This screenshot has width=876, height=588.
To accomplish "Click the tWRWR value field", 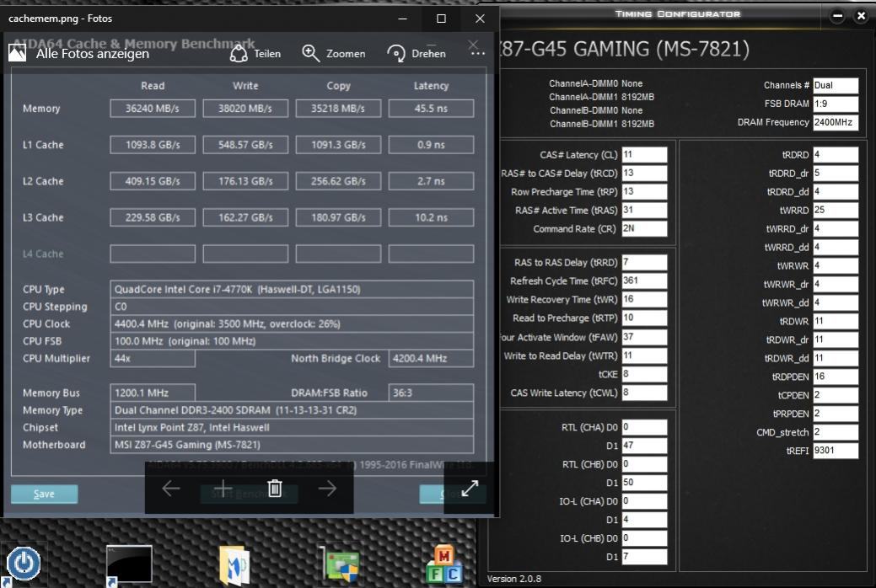I will [x=836, y=266].
